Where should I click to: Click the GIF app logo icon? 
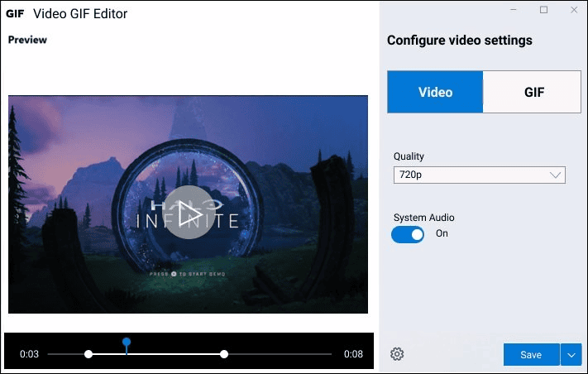click(15, 14)
